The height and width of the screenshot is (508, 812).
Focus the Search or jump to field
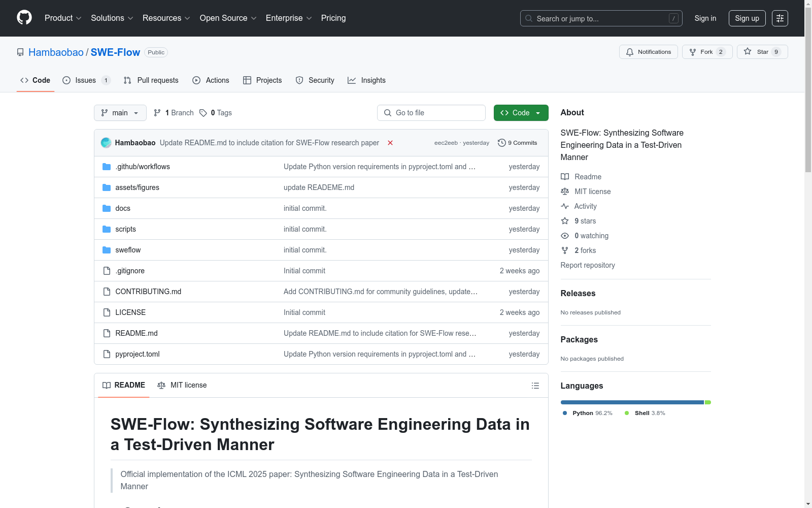(x=601, y=18)
